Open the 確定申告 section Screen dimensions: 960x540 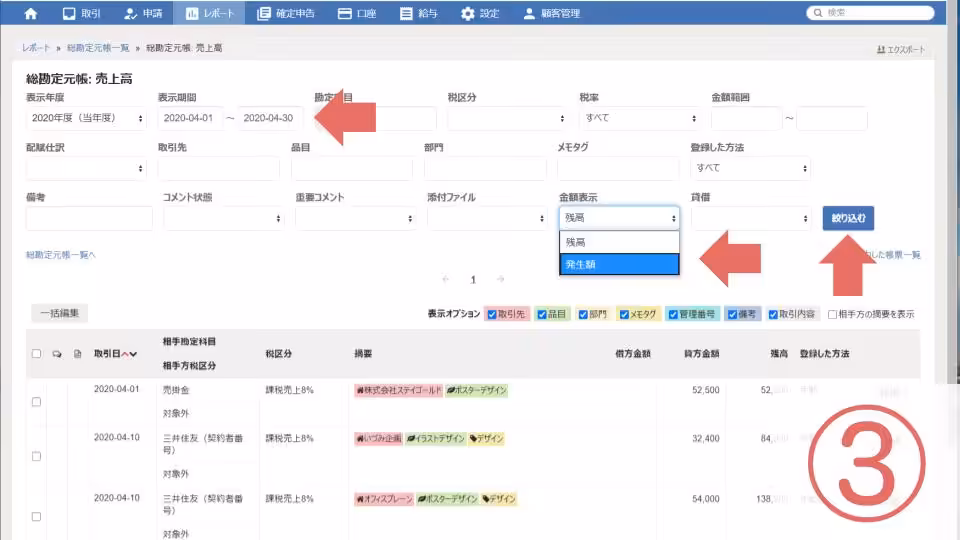pyautogui.click(x=286, y=14)
